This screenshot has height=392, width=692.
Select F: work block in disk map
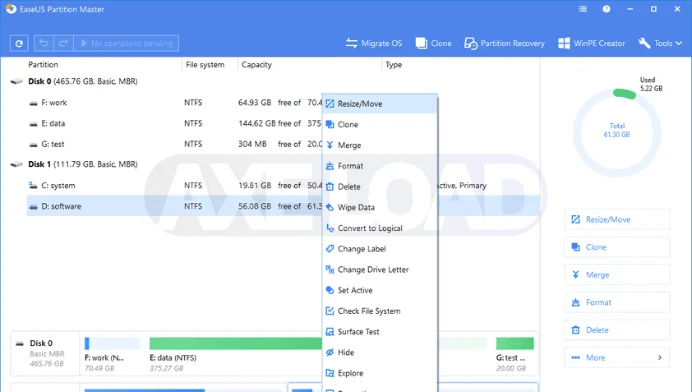[x=112, y=354]
